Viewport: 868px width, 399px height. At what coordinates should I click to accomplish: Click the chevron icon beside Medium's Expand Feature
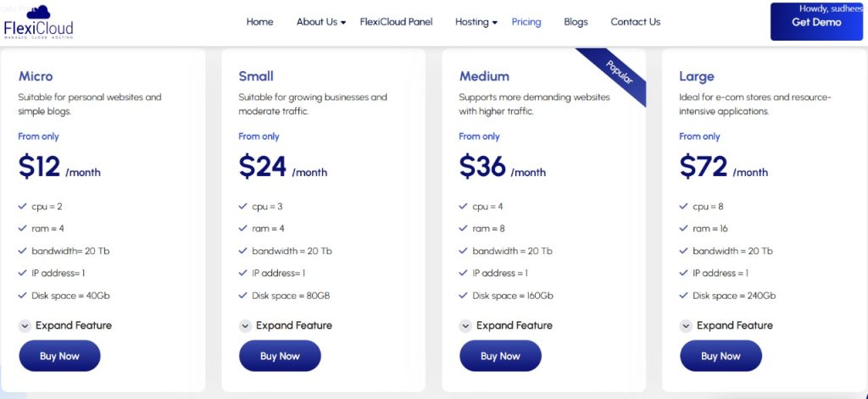click(x=465, y=325)
